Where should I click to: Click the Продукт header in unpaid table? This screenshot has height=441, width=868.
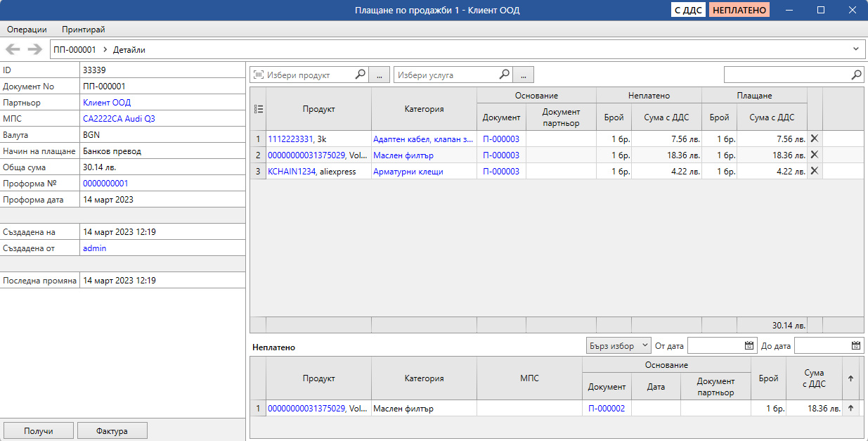319,378
